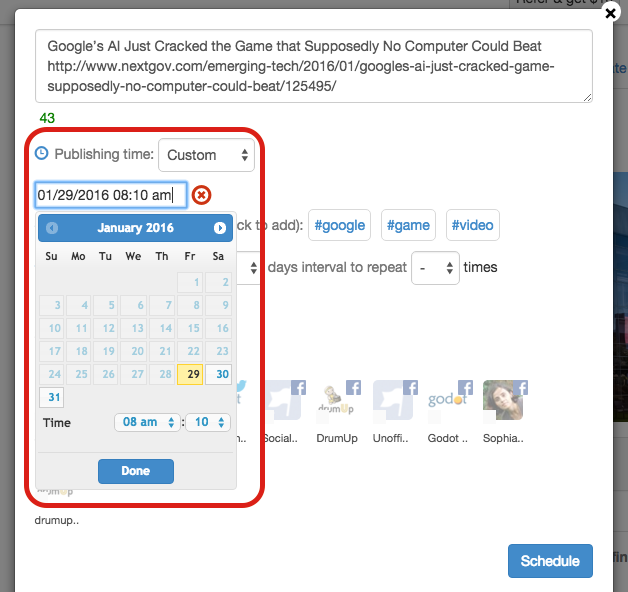Add the #game hashtag
The height and width of the screenshot is (592, 628).
pyautogui.click(x=408, y=225)
